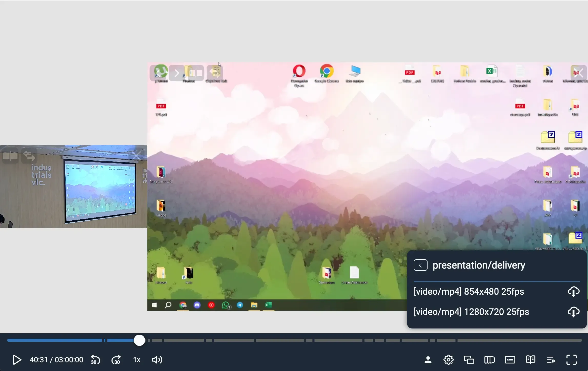Select the presentation/delivery menu heading
Image resolution: width=588 pixels, height=371 pixels.
pyautogui.click(x=479, y=265)
